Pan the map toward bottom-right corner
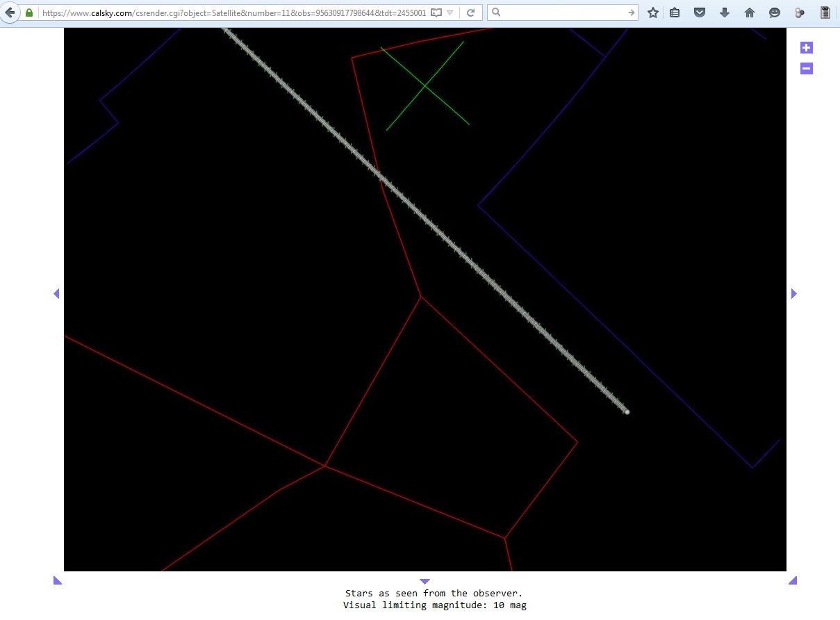 pos(793,580)
